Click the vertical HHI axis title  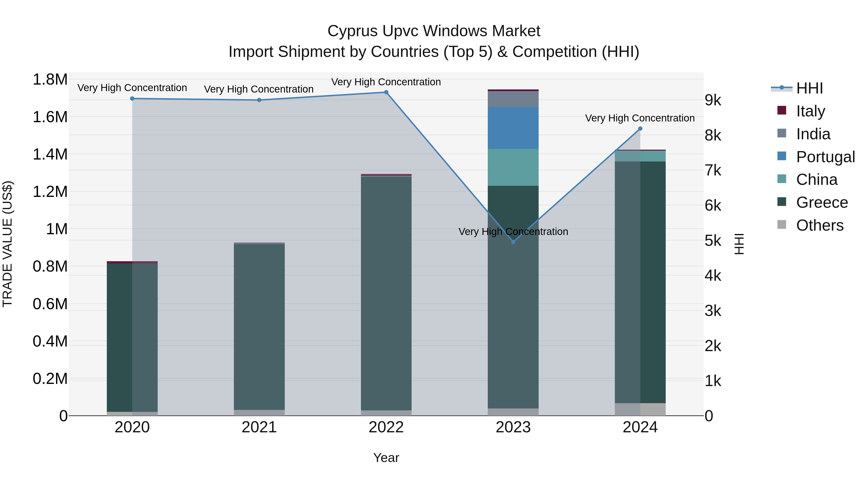(x=739, y=244)
